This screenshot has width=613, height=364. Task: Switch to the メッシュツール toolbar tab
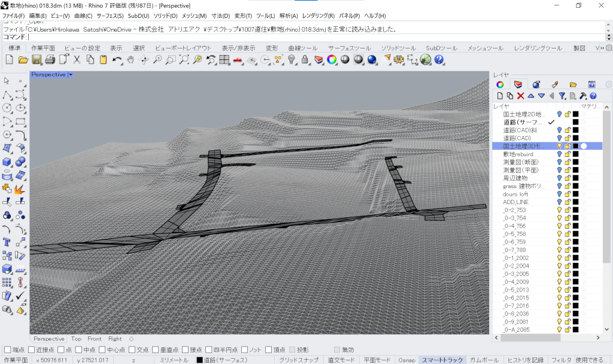(485, 48)
